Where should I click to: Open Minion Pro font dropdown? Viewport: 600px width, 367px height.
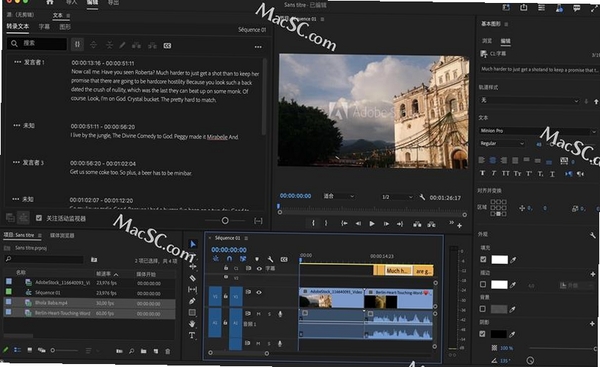[538, 131]
